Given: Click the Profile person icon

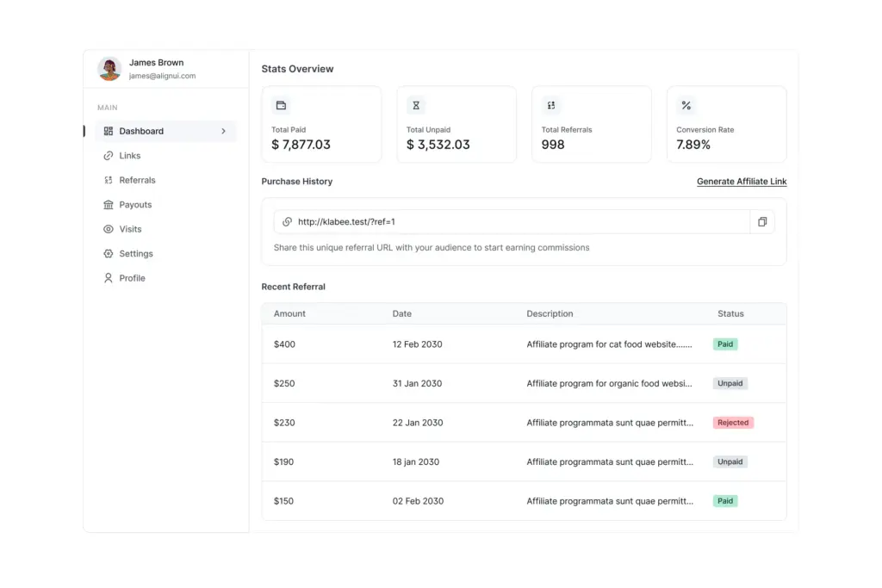Looking at the screenshot, I should pos(107,278).
